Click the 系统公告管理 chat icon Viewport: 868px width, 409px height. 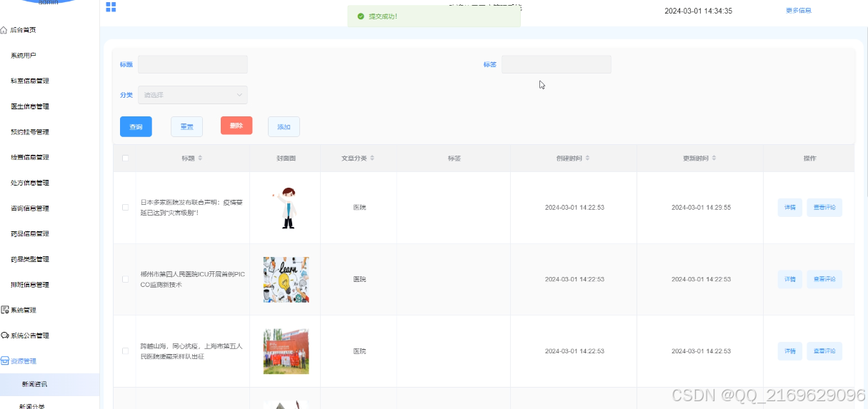click(4, 335)
